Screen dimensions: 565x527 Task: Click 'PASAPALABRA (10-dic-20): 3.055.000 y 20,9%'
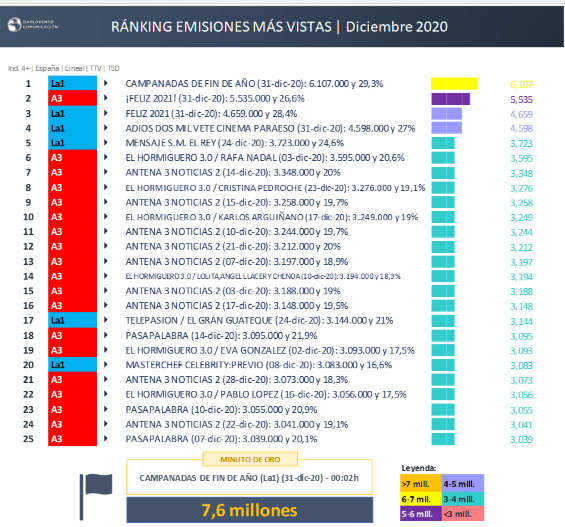click(221, 410)
